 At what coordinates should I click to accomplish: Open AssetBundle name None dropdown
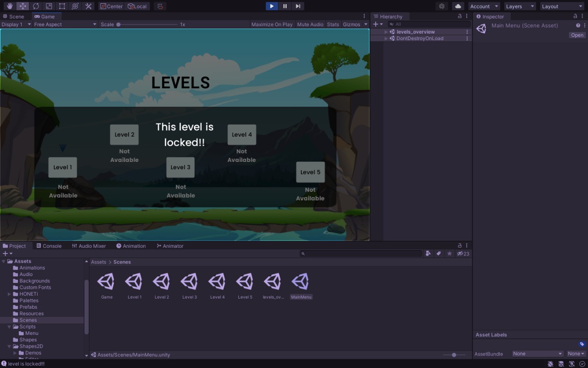click(x=537, y=354)
